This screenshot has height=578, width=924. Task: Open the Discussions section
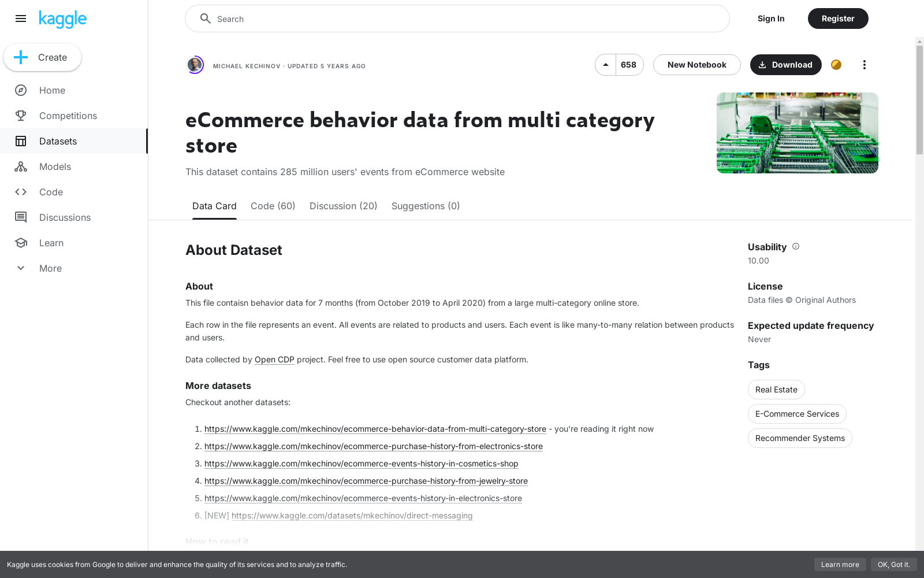tap(65, 217)
